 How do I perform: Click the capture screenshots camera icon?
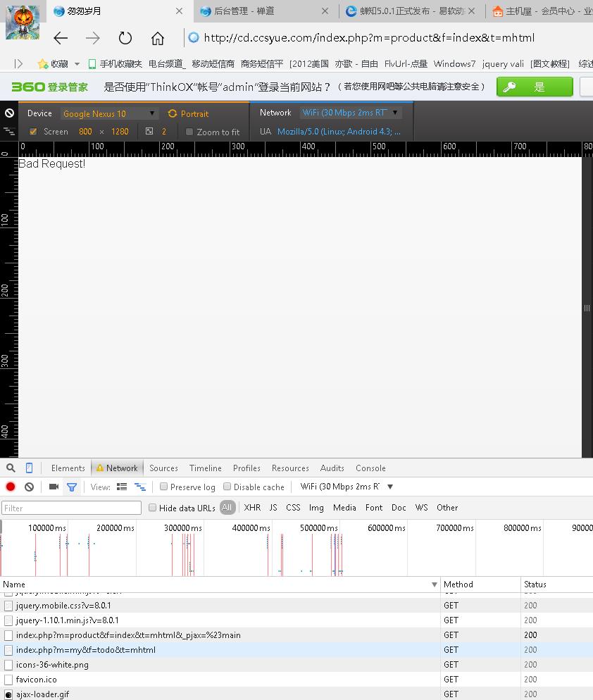pyautogui.click(x=54, y=487)
